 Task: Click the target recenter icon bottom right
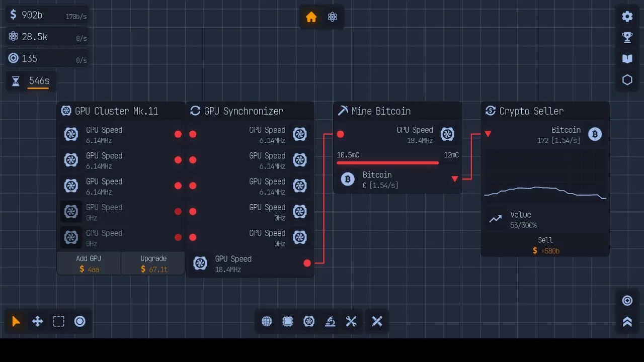627,301
